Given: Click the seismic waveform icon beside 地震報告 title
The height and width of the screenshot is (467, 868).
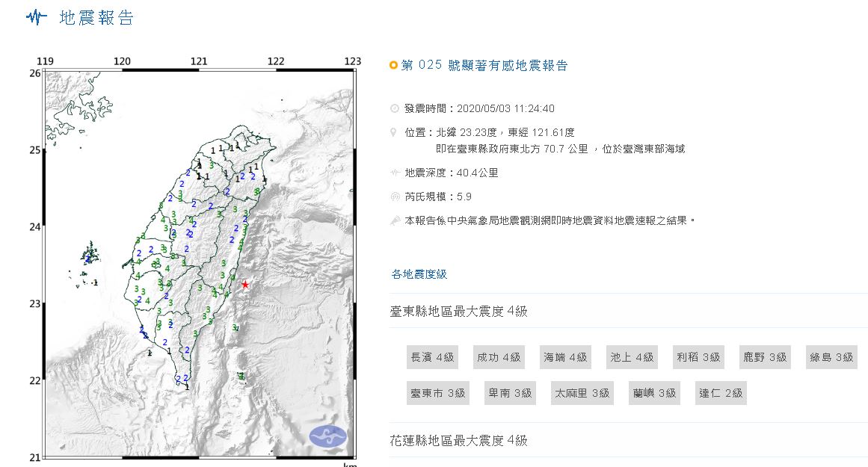Looking at the screenshot, I should (x=37, y=17).
